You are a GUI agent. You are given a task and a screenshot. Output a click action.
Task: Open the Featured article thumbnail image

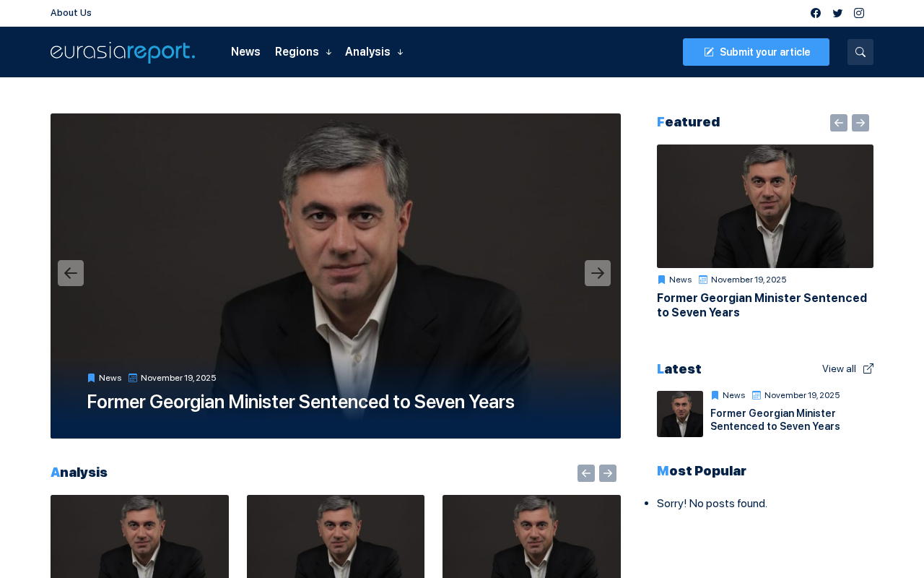765,206
